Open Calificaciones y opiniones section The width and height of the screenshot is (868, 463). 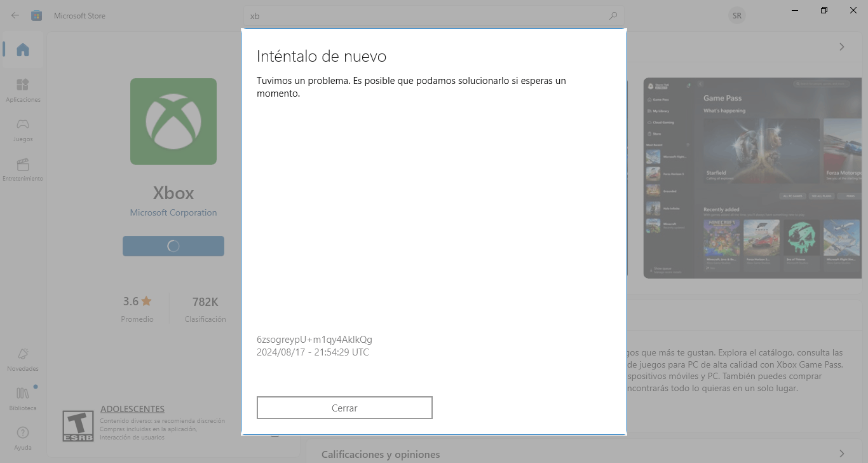click(x=381, y=454)
